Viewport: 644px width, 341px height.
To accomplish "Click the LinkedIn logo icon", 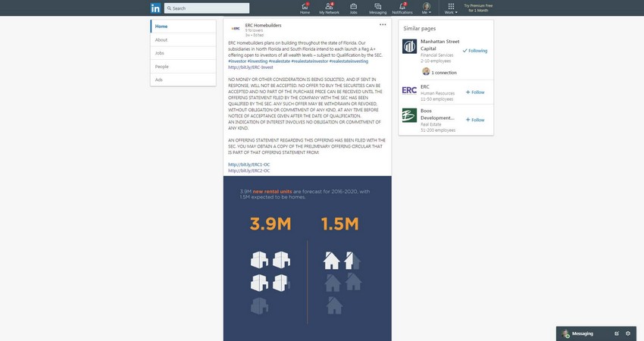I will point(155,8).
